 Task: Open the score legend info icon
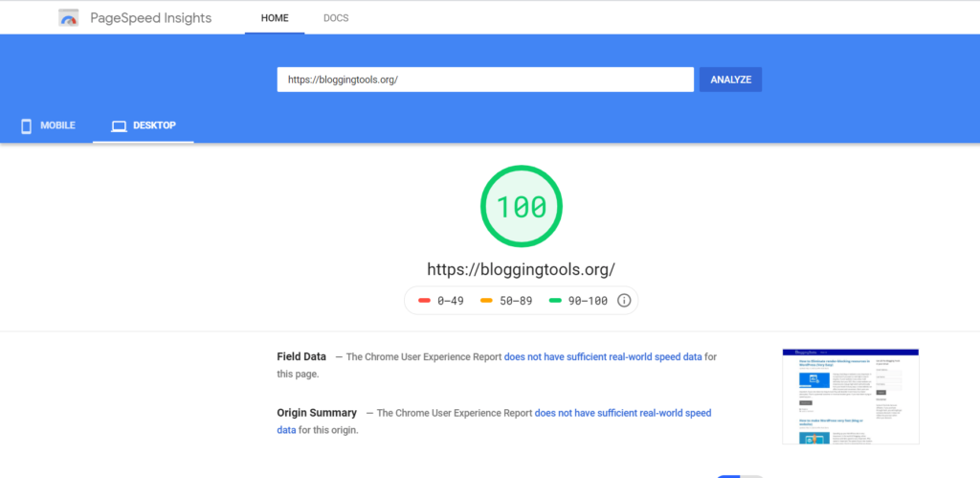(624, 301)
